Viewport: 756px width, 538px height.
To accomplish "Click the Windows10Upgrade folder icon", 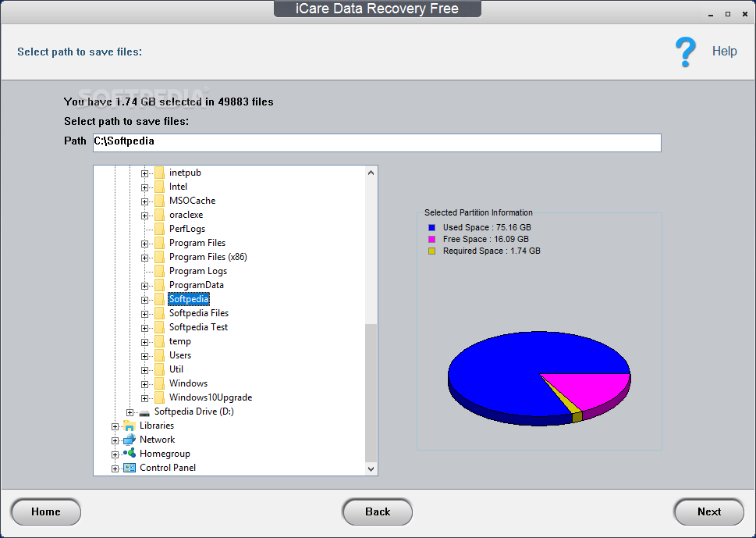I will click(x=159, y=397).
